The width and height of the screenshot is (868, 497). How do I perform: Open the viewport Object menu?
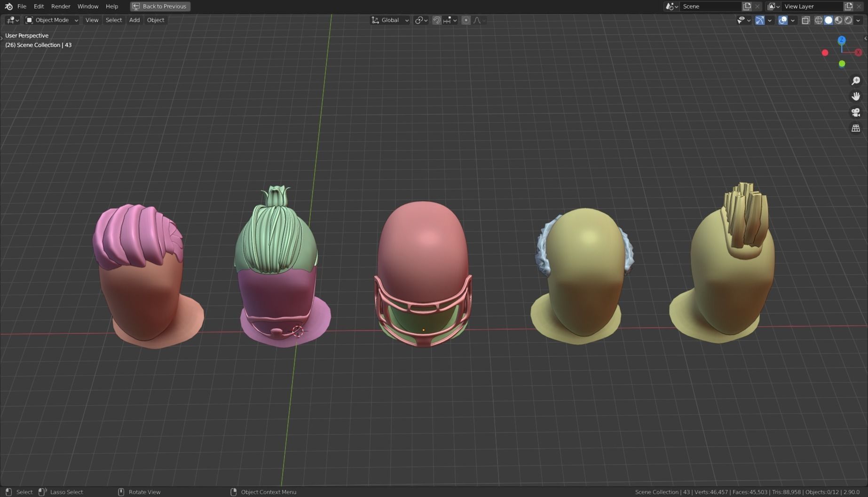pyautogui.click(x=156, y=20)
